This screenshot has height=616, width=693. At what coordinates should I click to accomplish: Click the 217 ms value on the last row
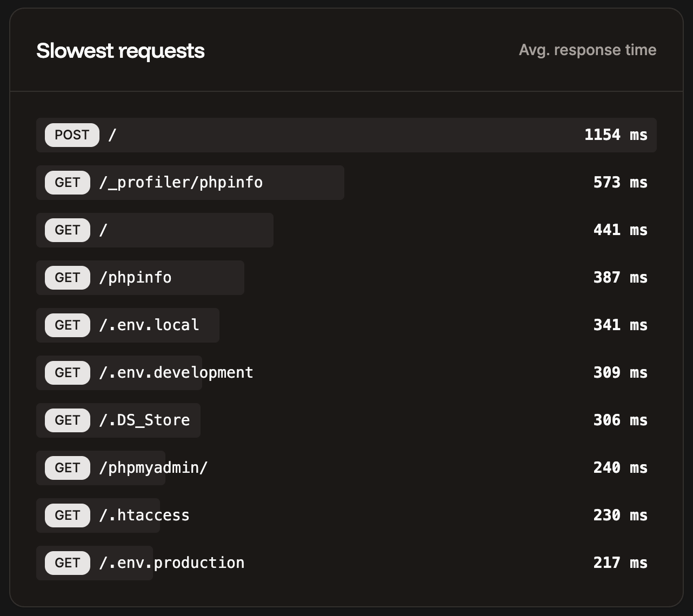click(x=620, y=563)
